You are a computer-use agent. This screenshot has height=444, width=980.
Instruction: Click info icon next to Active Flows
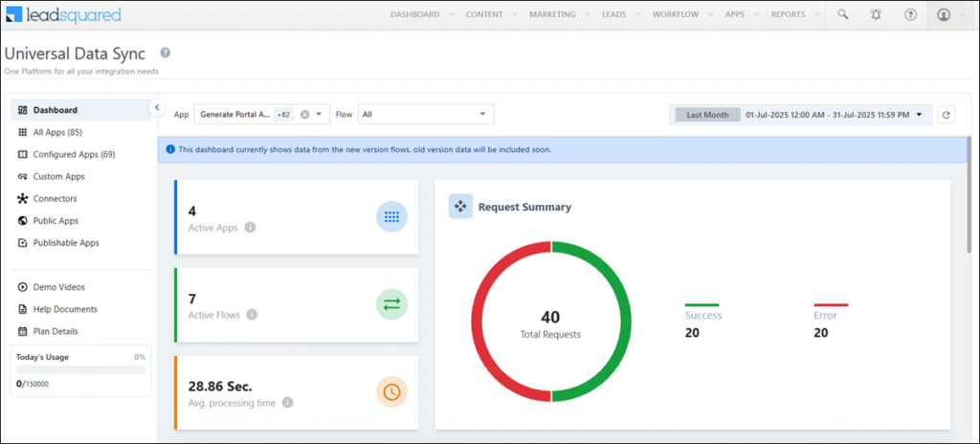coord(252,315)
